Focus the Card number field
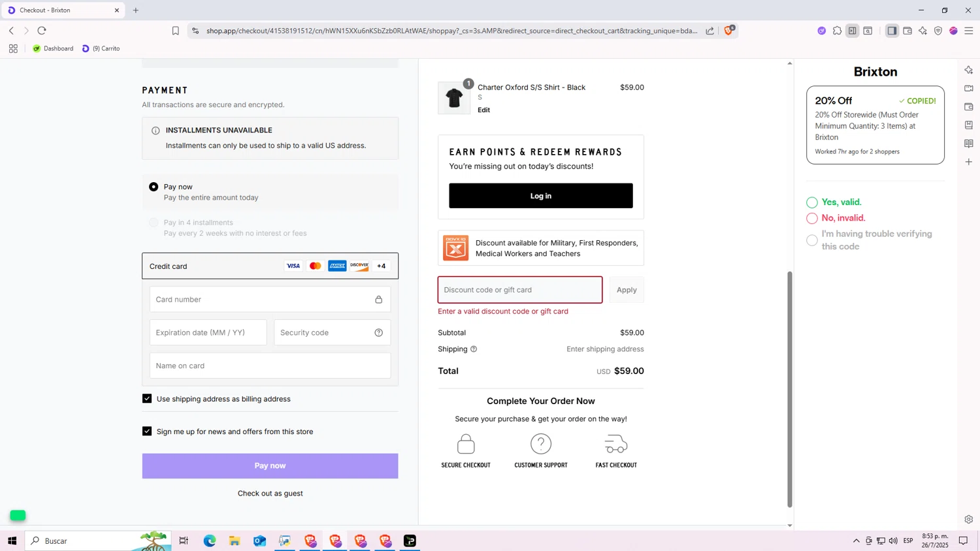 pyautogui.click(x=270, y=300)
